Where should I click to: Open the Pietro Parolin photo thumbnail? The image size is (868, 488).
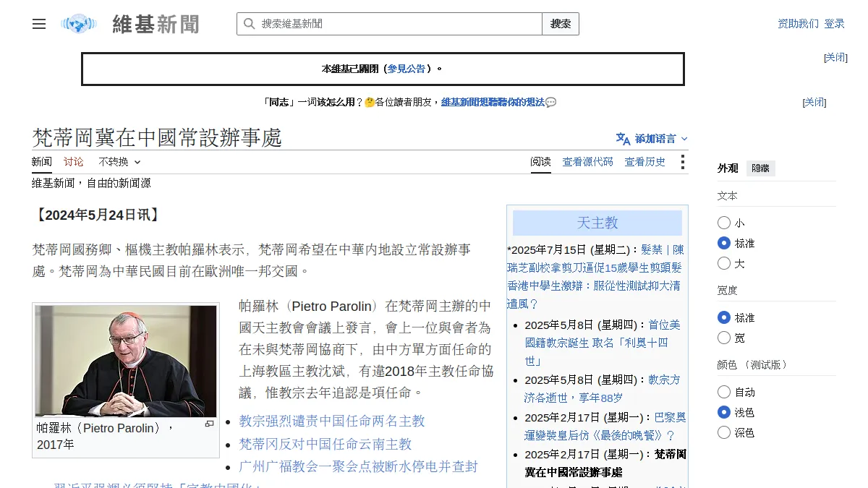click(126, 361)
